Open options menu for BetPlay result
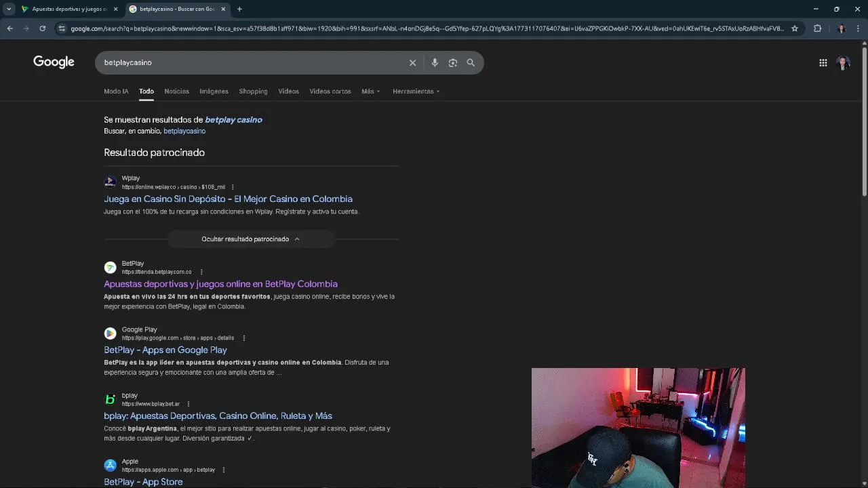Viewport: 868px width, 488px height. [x=201, y=272]
